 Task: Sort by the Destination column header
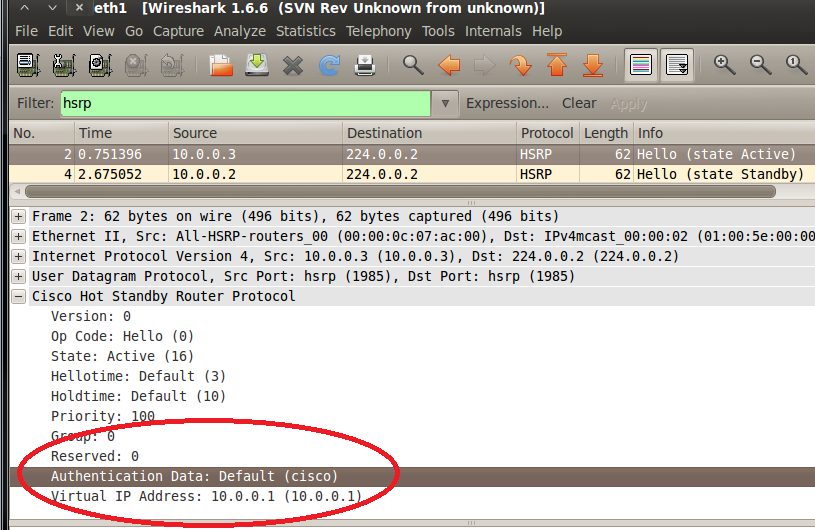point(430,133)
